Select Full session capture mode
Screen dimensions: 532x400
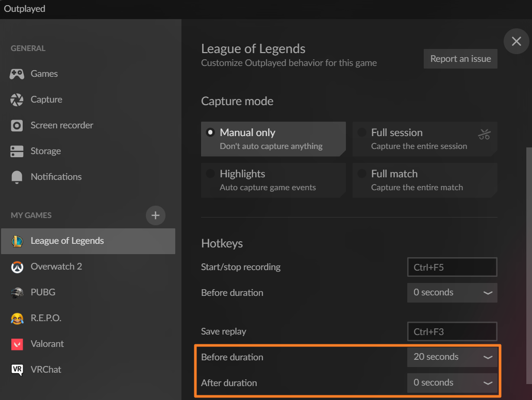[x=425, y=139]
